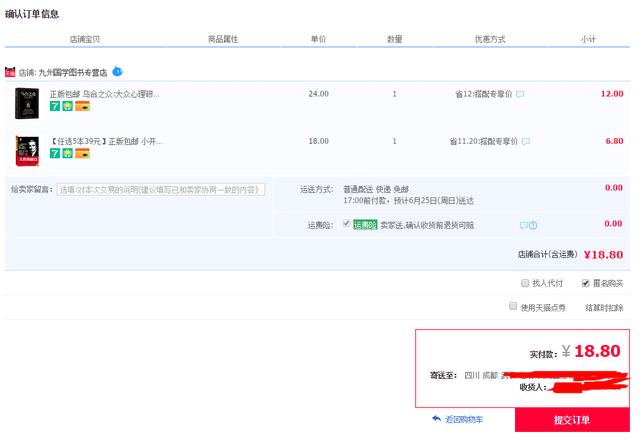The height and width of the screenshot is (442, 640).
Task: Click the green 7-day return badge under 乌合之众
Action: [56, 106]
